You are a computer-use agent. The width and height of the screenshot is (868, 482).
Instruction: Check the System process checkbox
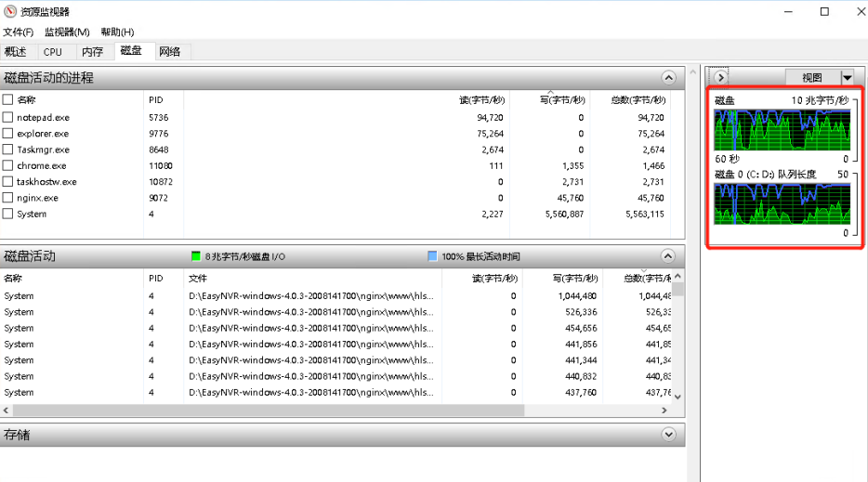coord(7,214)
